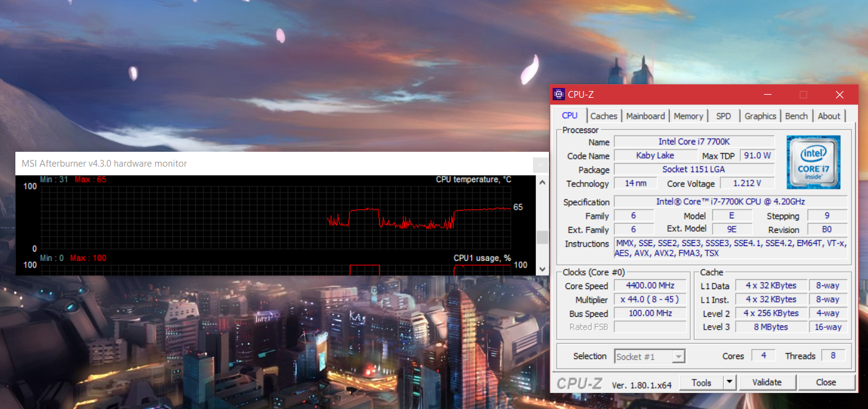
Task: Click the Stepping field value '9'
Action: (x=827, y=216)
